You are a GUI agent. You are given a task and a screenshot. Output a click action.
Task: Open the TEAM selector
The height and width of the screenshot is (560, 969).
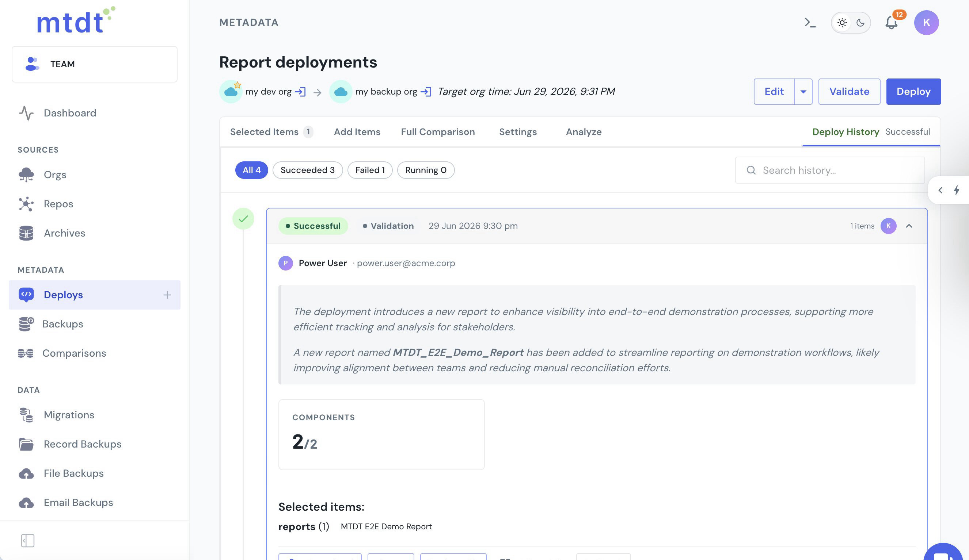[95, 64]
